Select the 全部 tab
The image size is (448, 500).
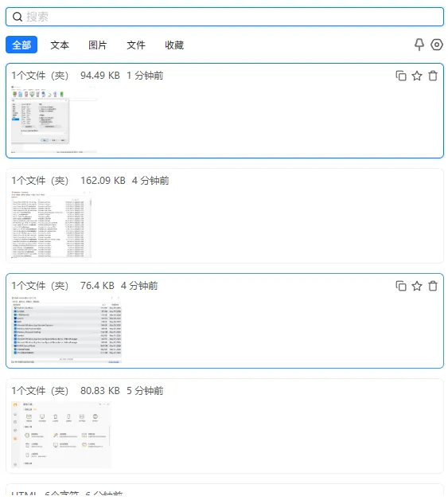point(21,45)
